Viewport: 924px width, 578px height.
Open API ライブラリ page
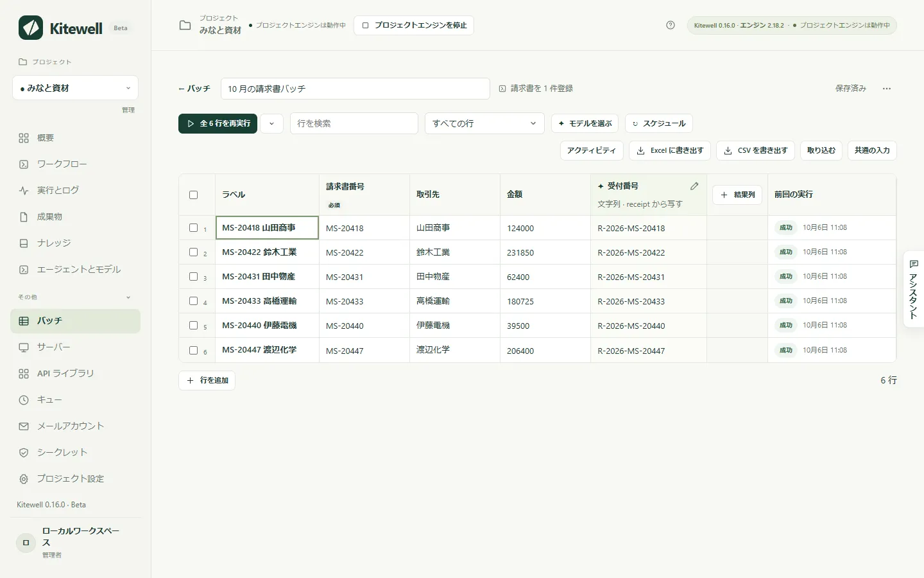(75, 374)
